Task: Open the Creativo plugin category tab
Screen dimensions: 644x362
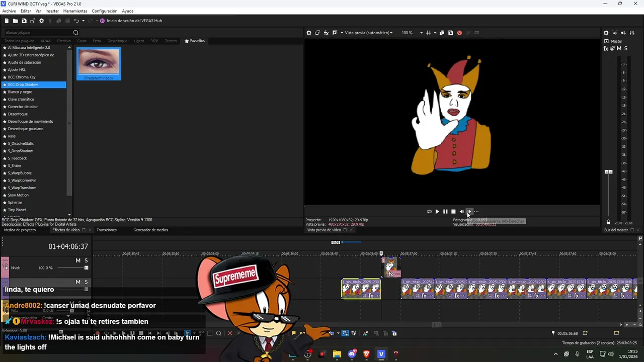Action: point(64,41)
